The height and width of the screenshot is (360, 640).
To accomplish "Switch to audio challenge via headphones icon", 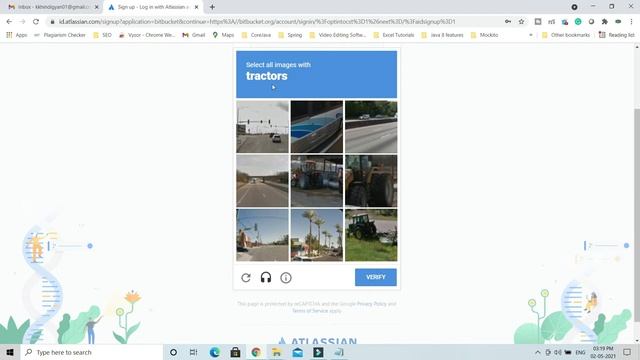I will (266, 278).
